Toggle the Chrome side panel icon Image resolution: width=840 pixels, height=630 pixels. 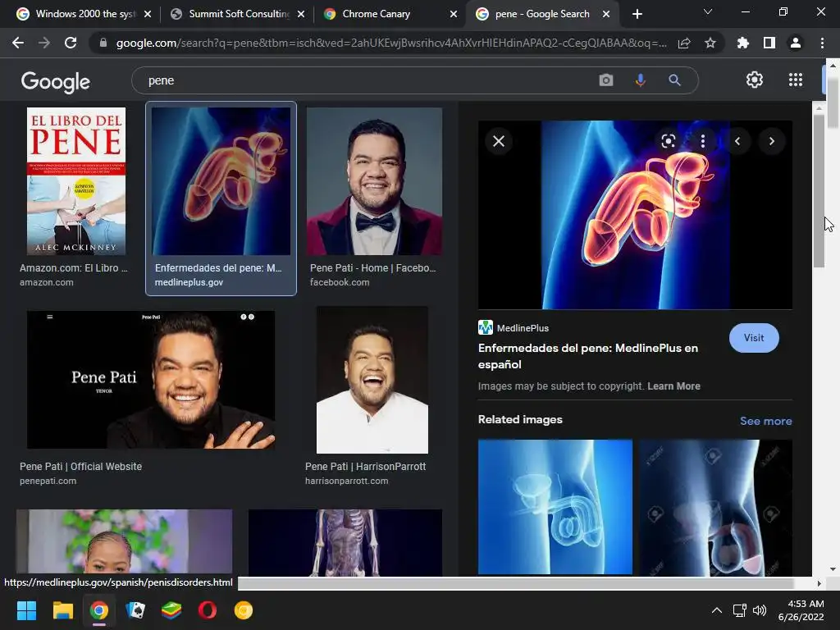pyautogui.click(x=769, y=43)
